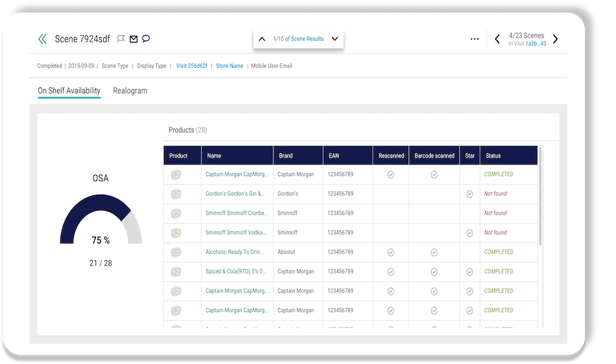Click the envelope mail icon

pyautogui.click(x=134, y=39)
